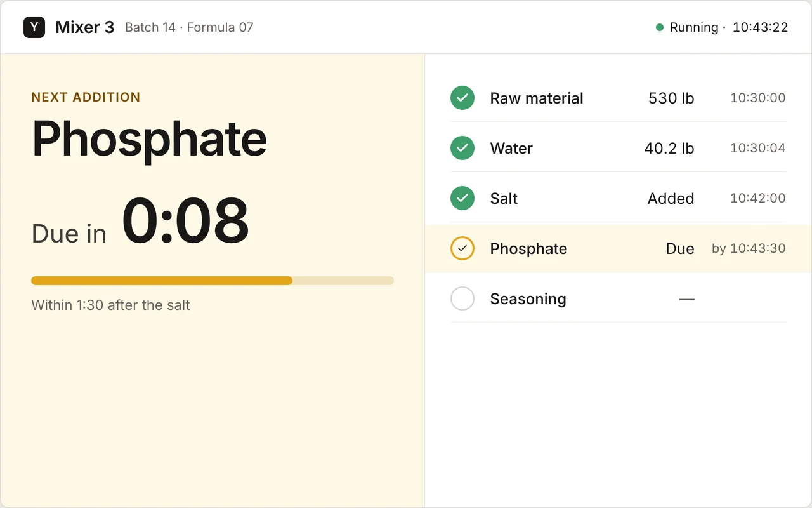The width and height of the screenshot is (812, 508).
Task: Click the 'Due in' label
Action: click(69, 234)
